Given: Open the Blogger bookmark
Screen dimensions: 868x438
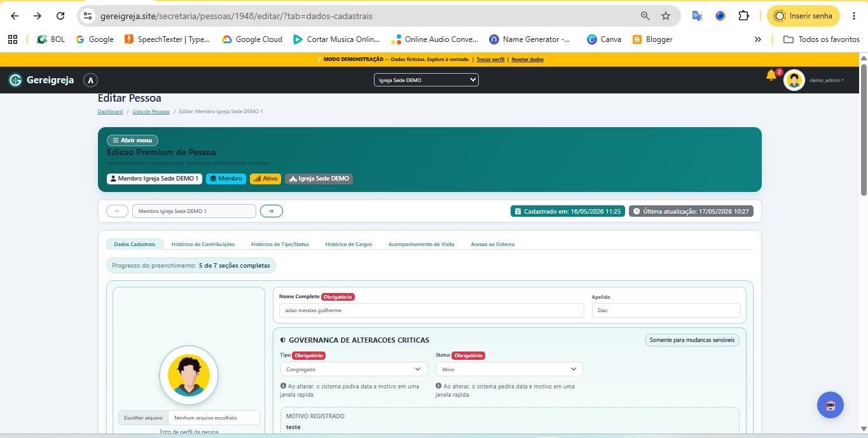Looking at the screenshot, I should pos(652,39).
